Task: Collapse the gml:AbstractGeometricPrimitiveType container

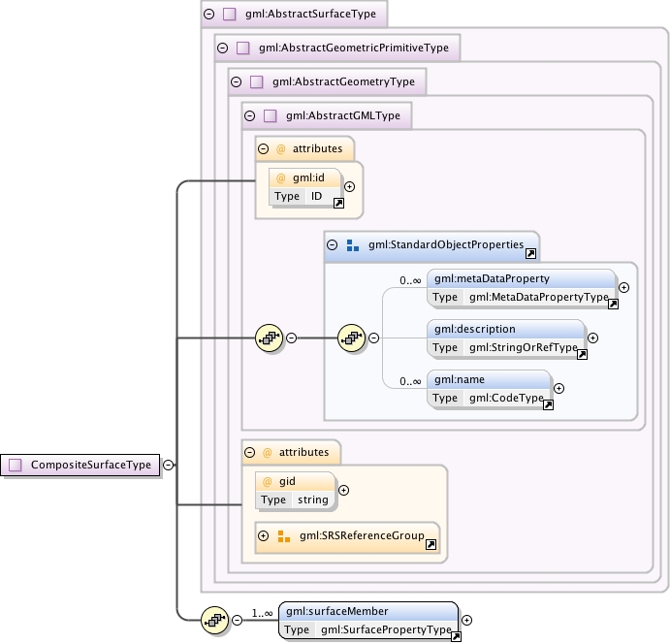Action: [x=223, y=48]
